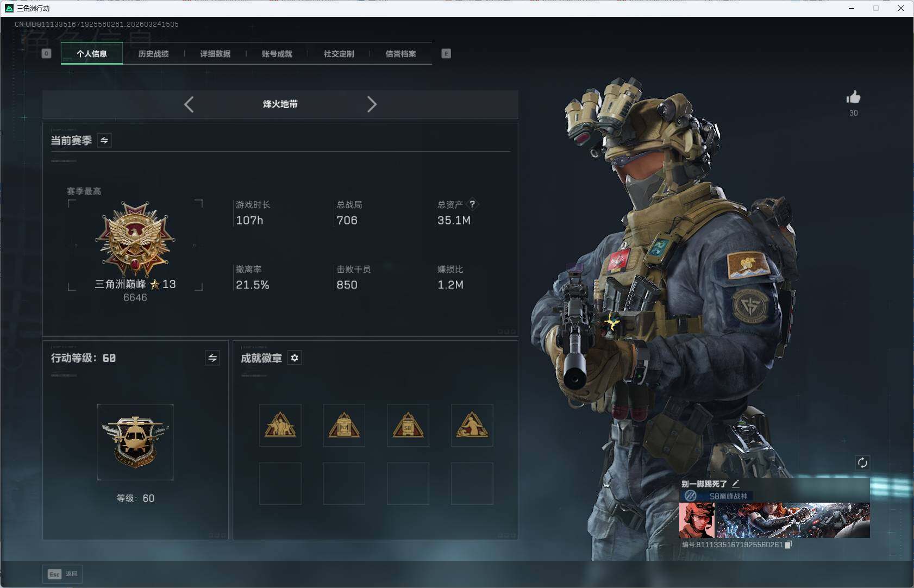This screenshot has width=914, height=588.
Task: Open the 详细数据 tab
Action: [215, 53]
